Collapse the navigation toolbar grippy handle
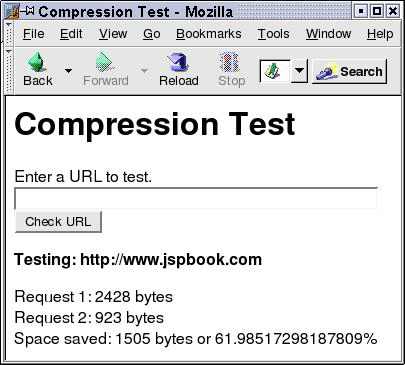The image size is (405, 365). [x=9, y=71]
